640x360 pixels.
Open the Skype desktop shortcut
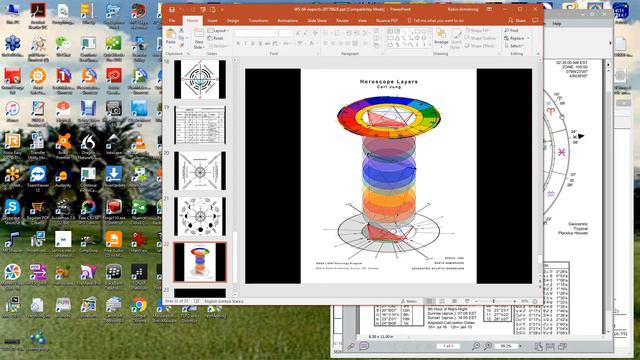12,211
